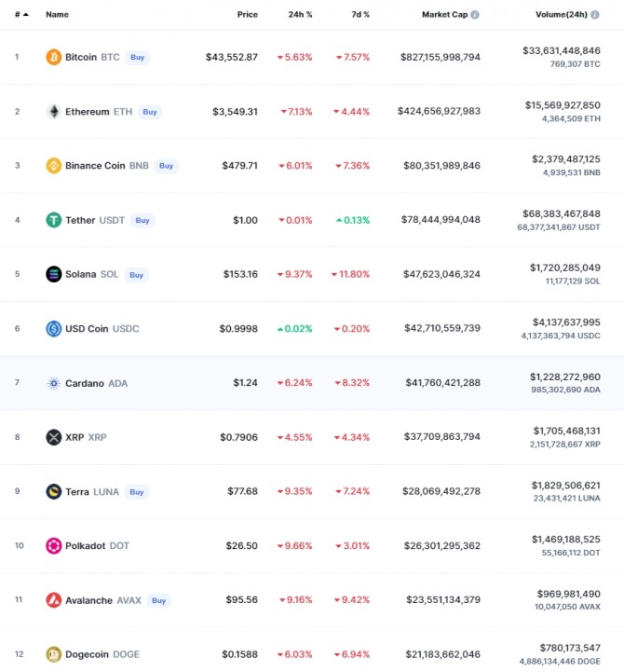Click the Ethereum diamond logo icon
This screenshot has height=672, width=624.
pyautogui.click(x=53, y=112)
